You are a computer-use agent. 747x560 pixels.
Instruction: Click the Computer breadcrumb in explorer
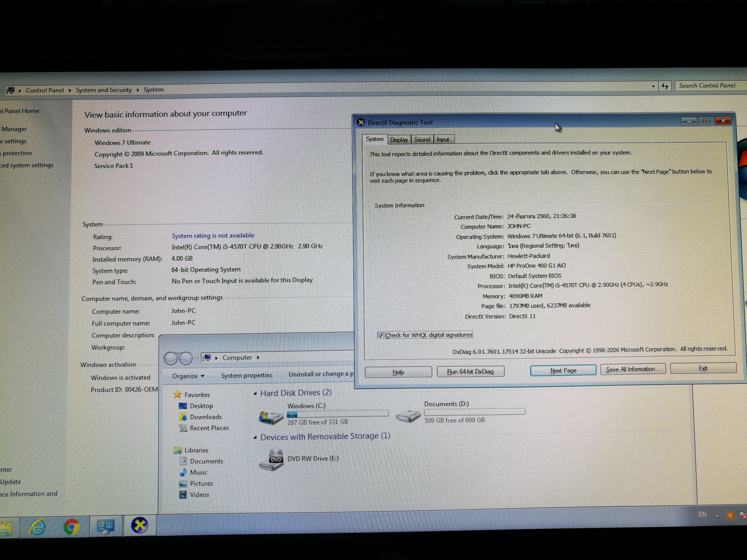pos(237,357)
